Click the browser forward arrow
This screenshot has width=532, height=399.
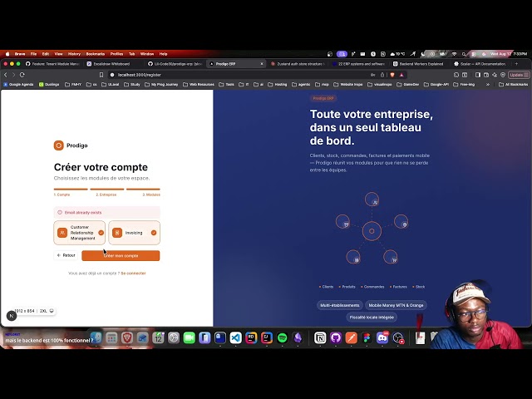click(14, 75)
